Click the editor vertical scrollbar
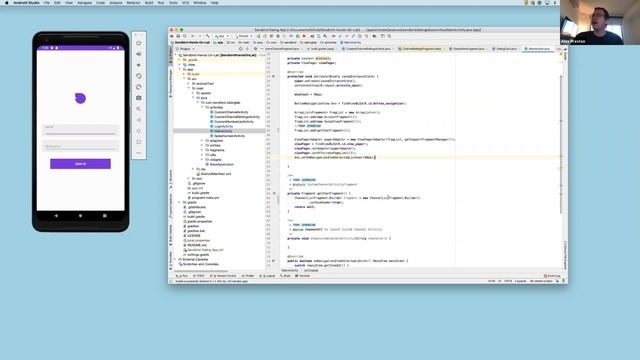Image resolution: width=640 pixels, height=360 pixels. pyautogui.click(x=562, y=143)
